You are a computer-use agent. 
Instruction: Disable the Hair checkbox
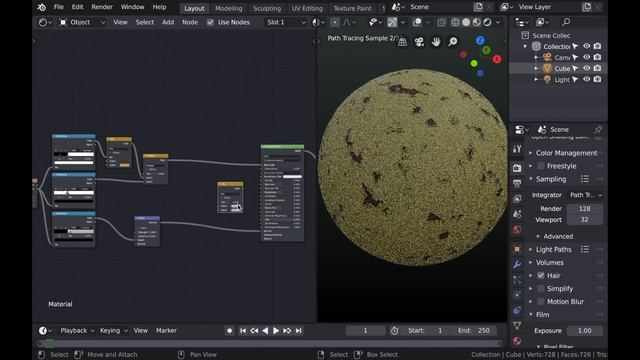click(x=541, y=276)
